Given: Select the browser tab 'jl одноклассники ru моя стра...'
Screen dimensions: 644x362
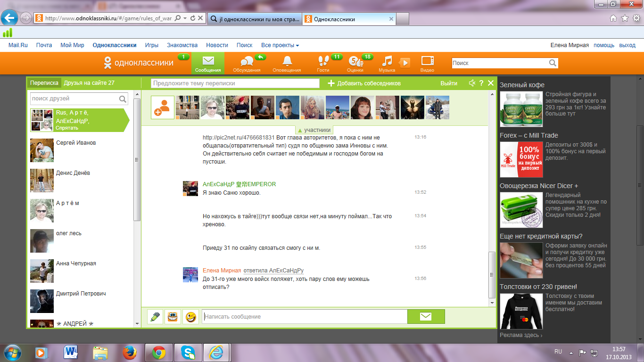Looking at the screenshot, I should (x=254, y=19).
